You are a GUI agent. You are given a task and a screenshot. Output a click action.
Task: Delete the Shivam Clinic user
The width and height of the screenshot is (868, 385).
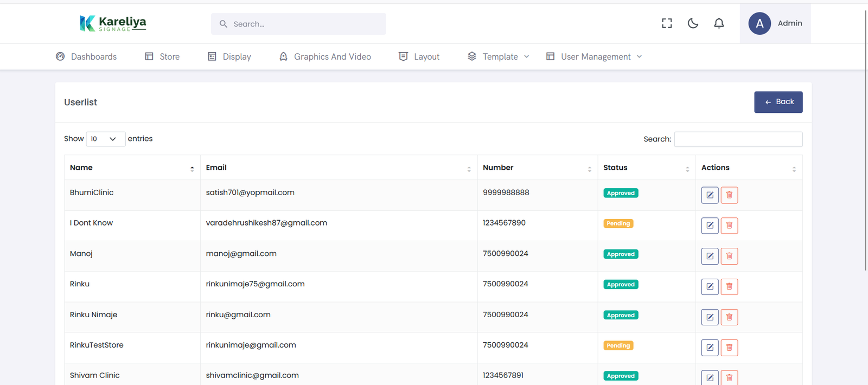(730, 377)
